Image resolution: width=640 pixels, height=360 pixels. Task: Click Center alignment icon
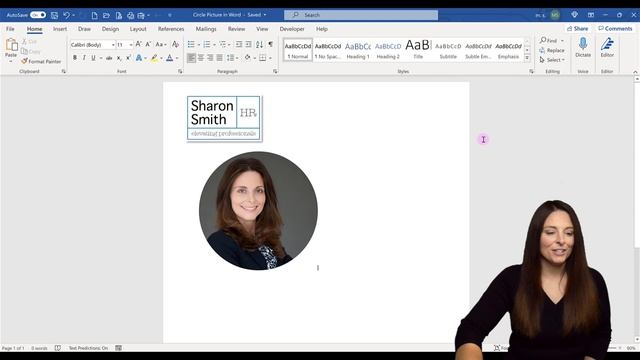pos(201,58)
